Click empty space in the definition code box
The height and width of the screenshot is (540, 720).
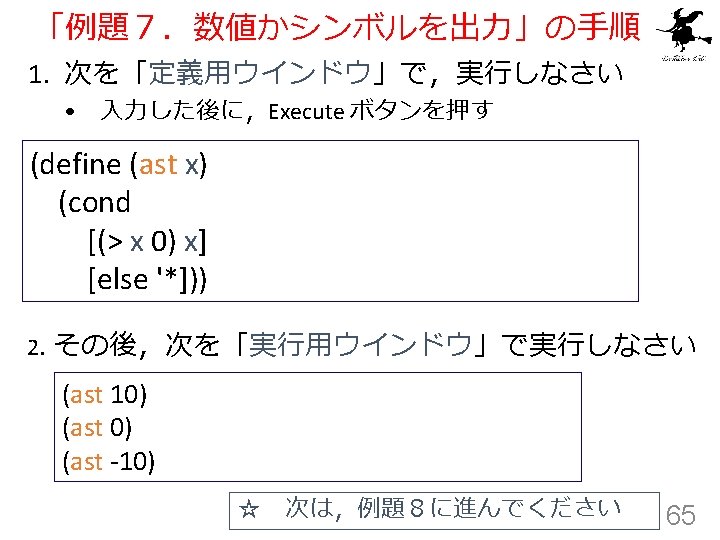point(422,220)
